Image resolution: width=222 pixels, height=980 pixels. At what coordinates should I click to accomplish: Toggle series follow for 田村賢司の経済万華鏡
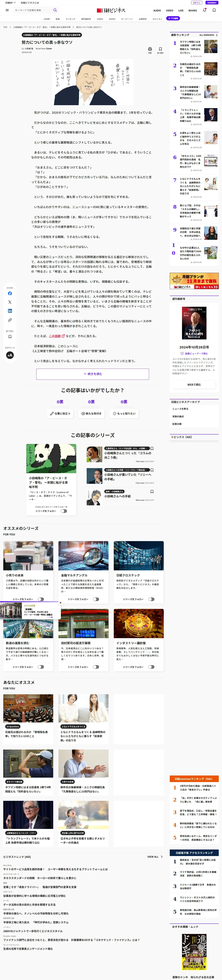pos(96,667)
